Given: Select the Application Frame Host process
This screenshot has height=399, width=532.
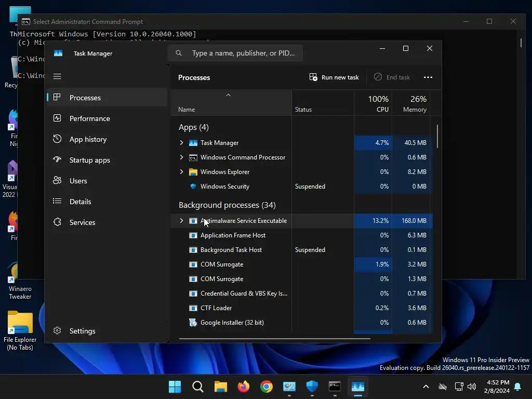Looking at the screenshot, I should coord(301,235).
